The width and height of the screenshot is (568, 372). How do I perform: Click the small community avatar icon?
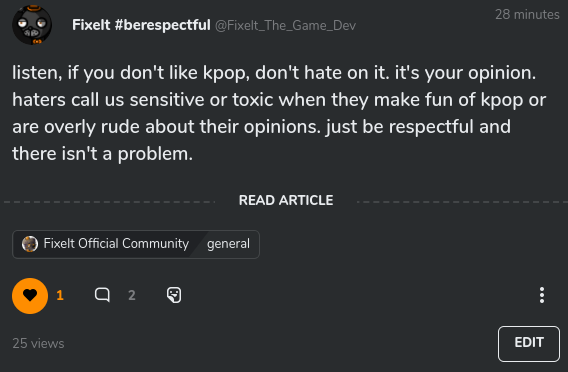point(30,244)
